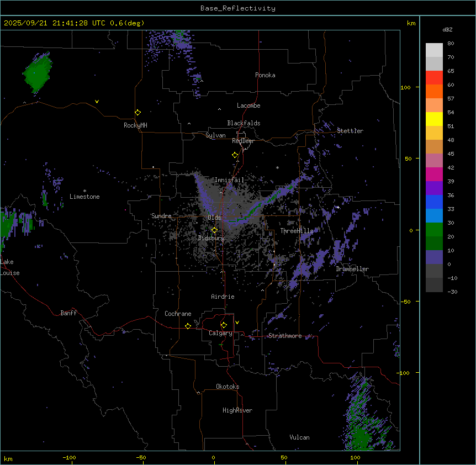476x465 pixels.
Task: Click the Vulcan town label
Action: pos(299,437)
